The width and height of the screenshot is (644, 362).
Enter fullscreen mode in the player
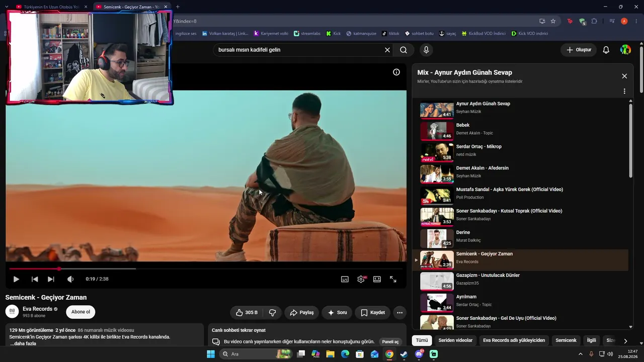click(393, 279)
